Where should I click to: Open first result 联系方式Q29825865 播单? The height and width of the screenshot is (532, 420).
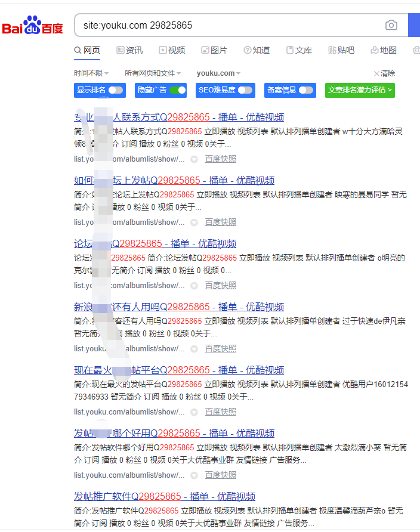179,117
